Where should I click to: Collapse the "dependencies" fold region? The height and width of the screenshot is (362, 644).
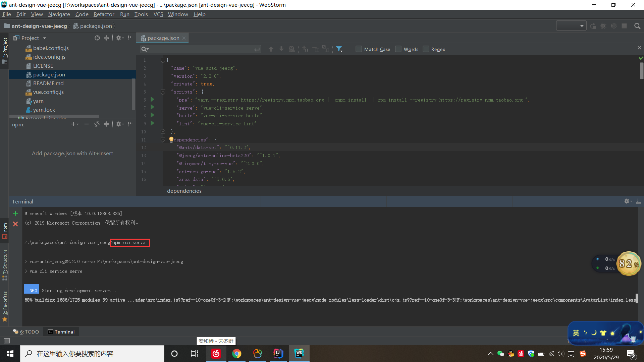pos(163,140)
